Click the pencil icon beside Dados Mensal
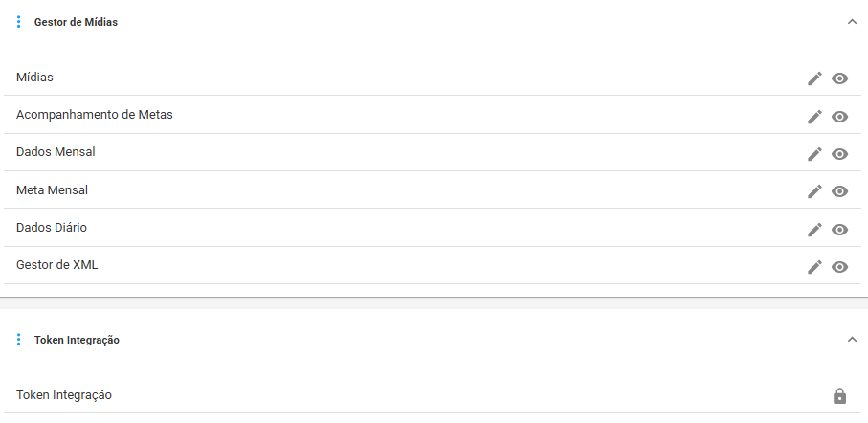 click(814, 154)
